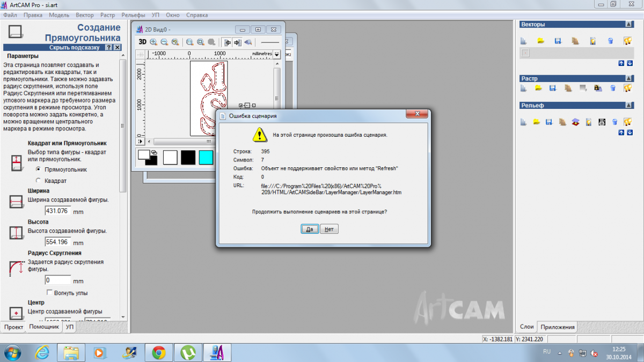
Task: Zoom out on the 2D view
Action: point(164,42)
